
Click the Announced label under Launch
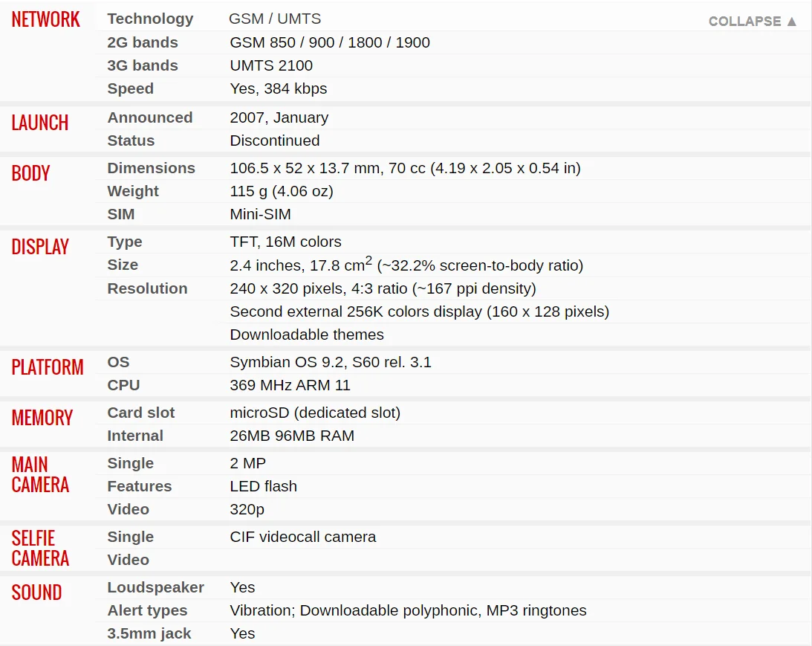[x=149, y=117]
